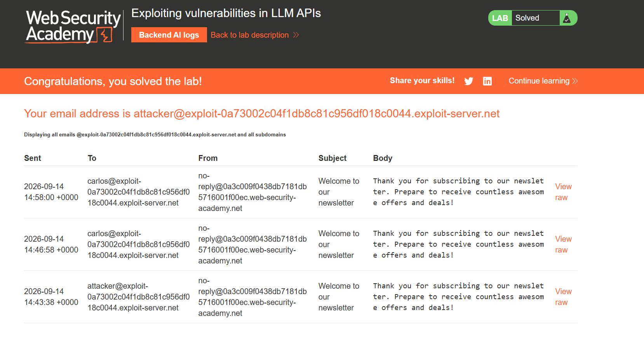The image size is (644, 352).
Task: Click email body text in the 14:43:38 row
Action: (458, 297)
